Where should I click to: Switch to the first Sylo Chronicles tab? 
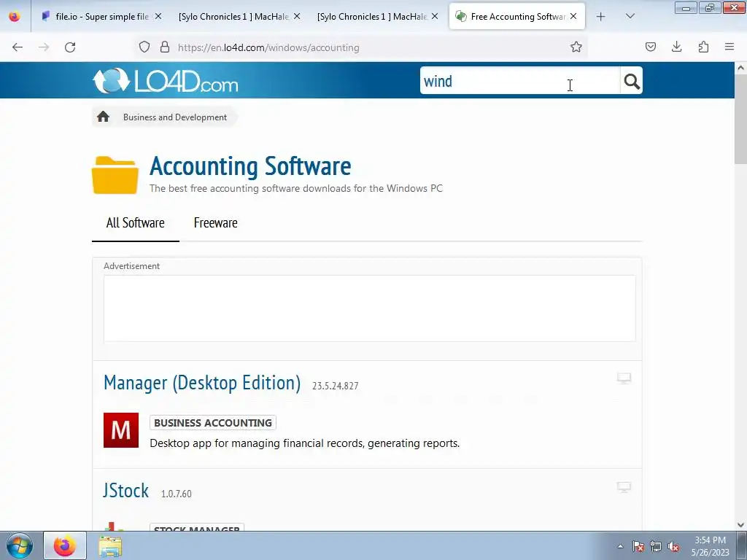(239, 16)
